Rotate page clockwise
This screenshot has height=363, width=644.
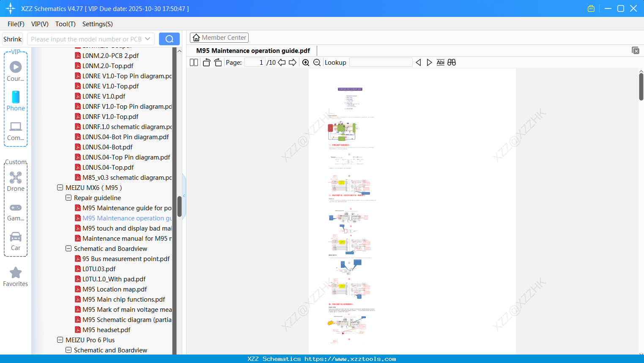pyautogui.click(x=218, y=62)
